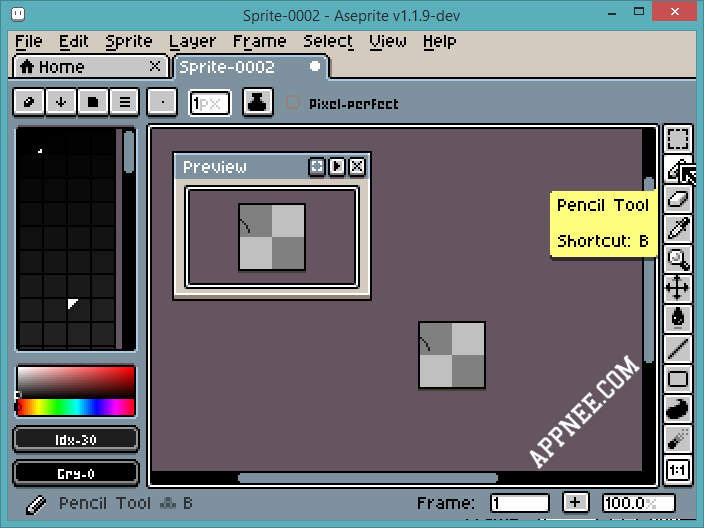Click the Idx-30 foreground color button
The image size is (704, 528).
click(x=76, y=439)
